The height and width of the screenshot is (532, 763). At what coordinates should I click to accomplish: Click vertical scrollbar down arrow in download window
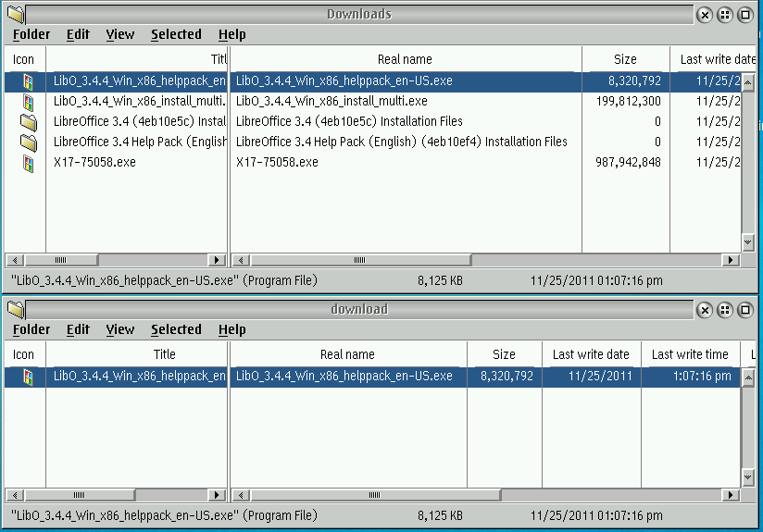point(748,477)
